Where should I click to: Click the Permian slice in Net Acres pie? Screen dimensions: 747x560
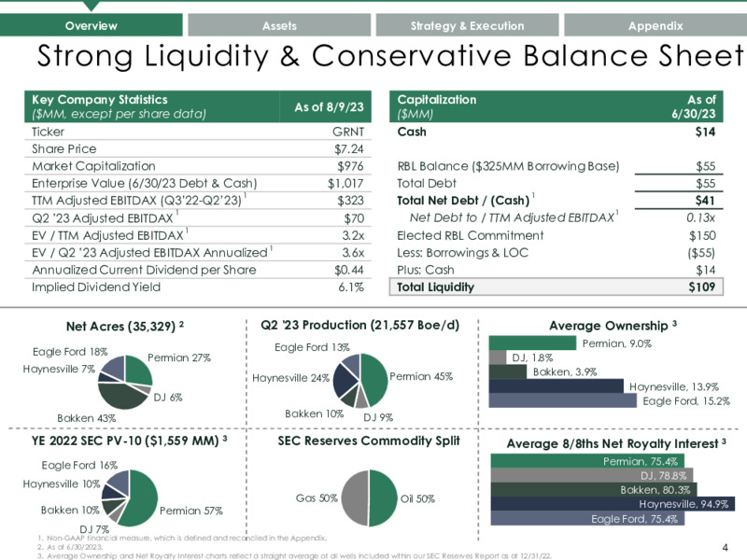[x=139, y=370]
